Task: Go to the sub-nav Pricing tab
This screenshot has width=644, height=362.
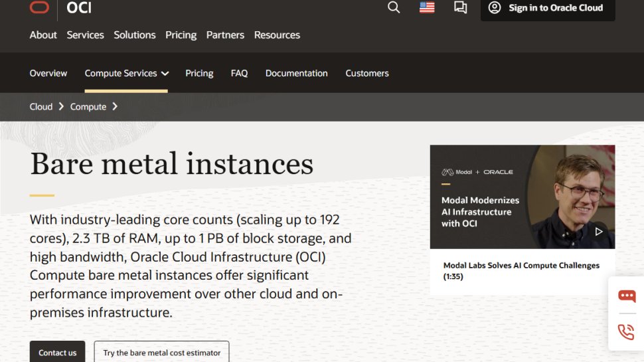Action: click(x=199, y=73)
